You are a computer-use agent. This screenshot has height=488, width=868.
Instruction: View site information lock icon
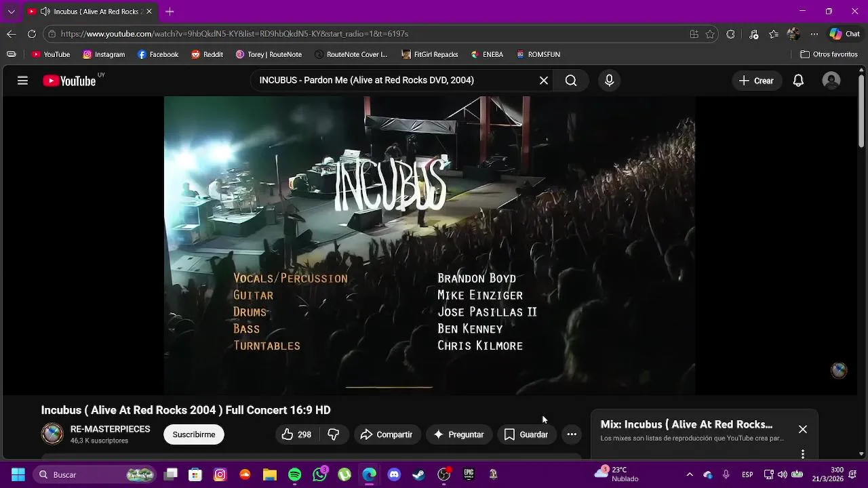pos(52,34)
